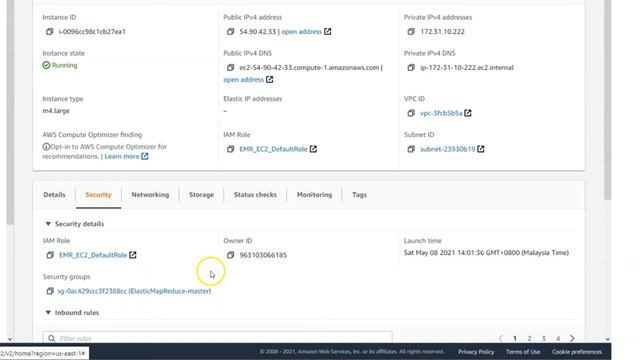Open the Storage tab
Screen dimensions: 640x360
(201, 195)
